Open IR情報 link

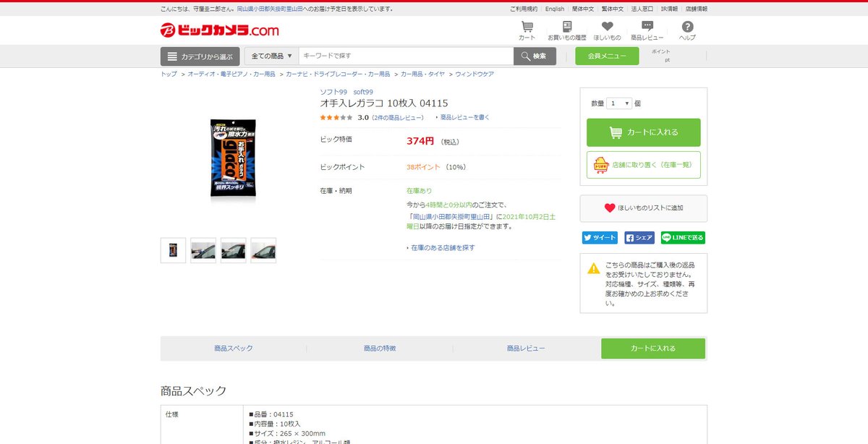(x=669, y=9)
